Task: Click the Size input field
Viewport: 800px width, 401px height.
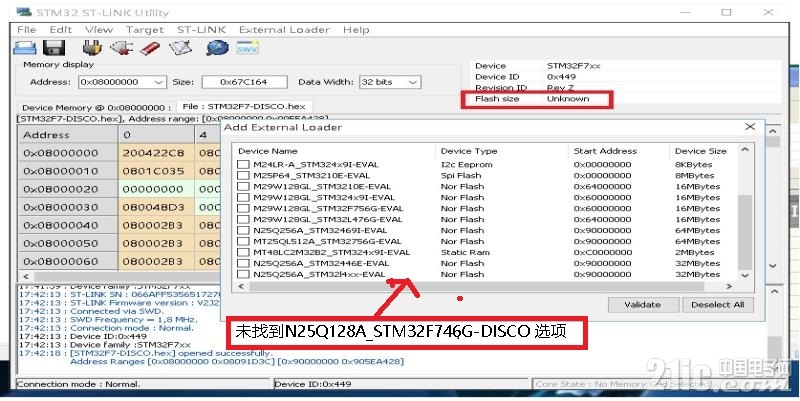Action: pos(244,82)
